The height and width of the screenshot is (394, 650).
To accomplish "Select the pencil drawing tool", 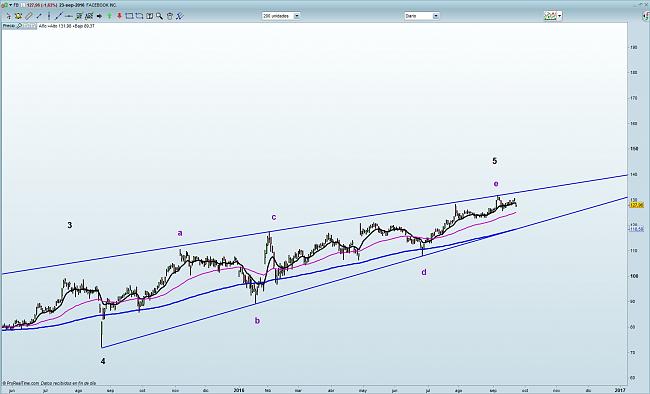I will 29,16.
